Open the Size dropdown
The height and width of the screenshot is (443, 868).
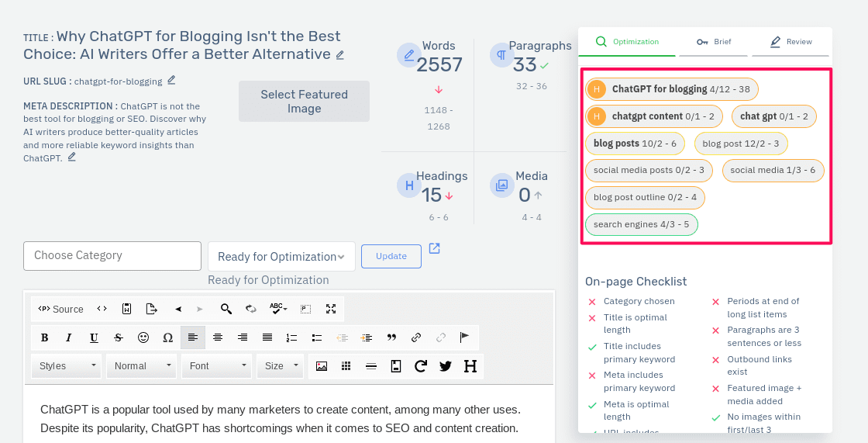point(281,366)
